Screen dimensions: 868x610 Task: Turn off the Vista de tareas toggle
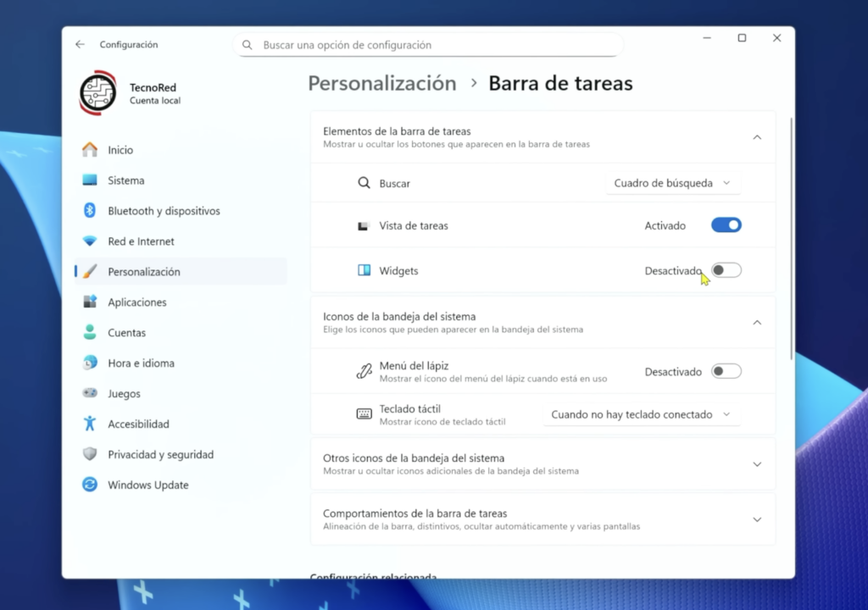click(x=726, y=225)
